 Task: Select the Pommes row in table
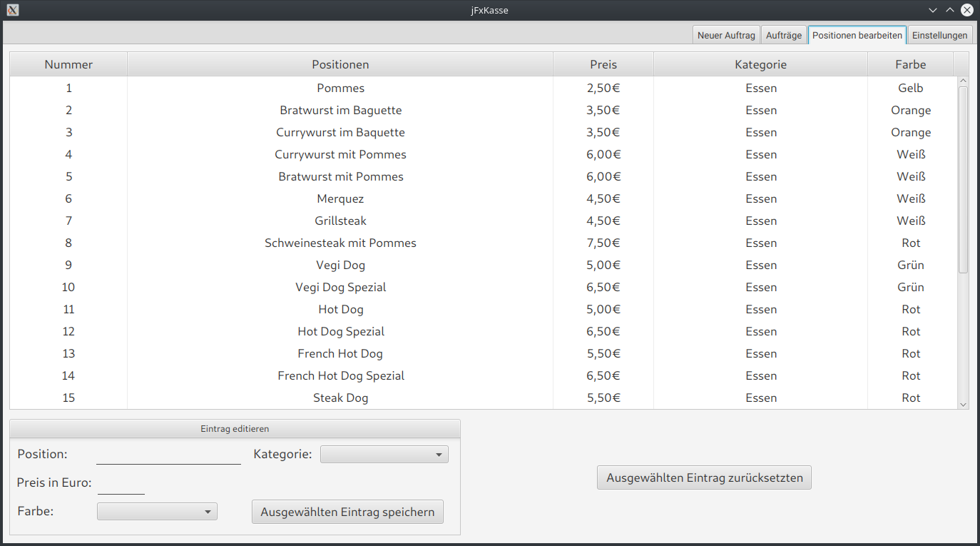340,89
